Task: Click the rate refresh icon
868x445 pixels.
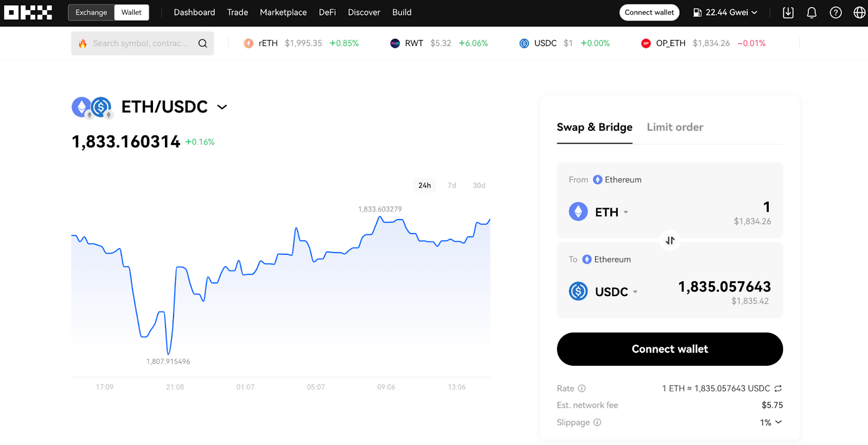Action: click(x=778, y=388)
